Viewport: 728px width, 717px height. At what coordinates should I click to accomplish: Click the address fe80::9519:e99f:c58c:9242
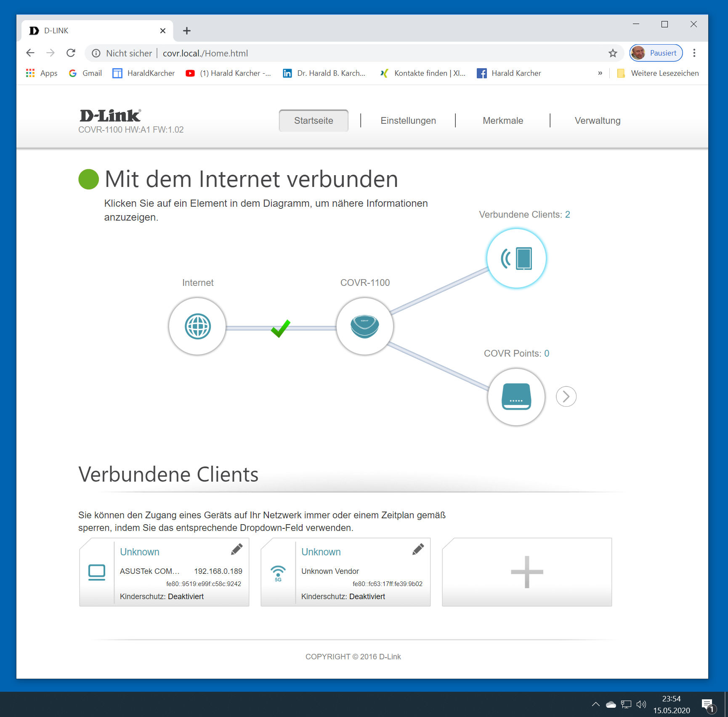click(204, 584)
